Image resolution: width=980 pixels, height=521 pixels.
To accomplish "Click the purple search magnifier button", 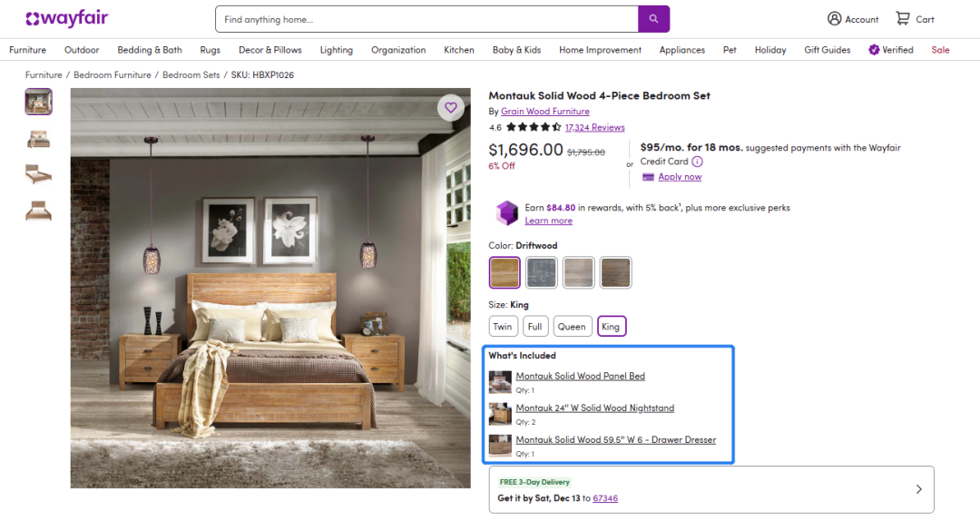I will click(x=653, y=19).
